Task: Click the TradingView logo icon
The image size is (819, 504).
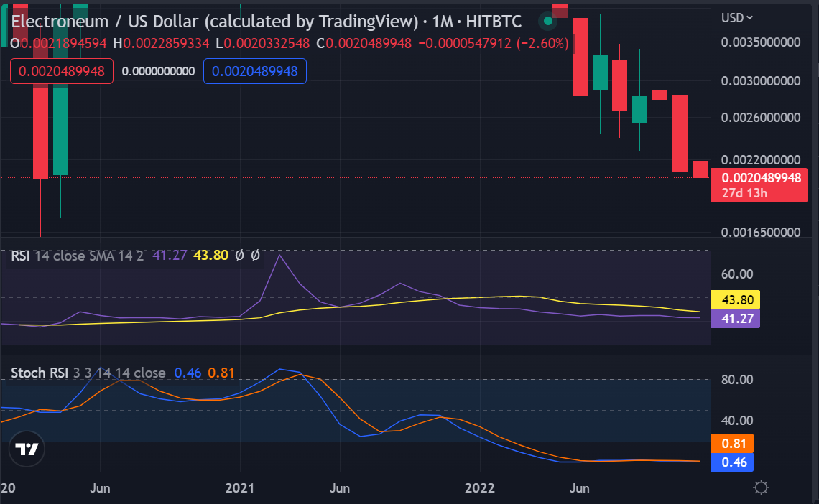Action: 27,449
